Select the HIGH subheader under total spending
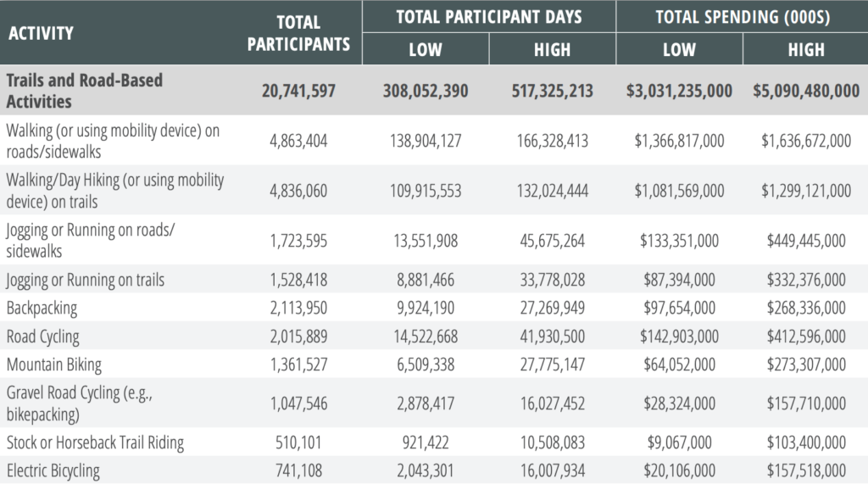Viewport: 868px width, 484px height. 806,49
